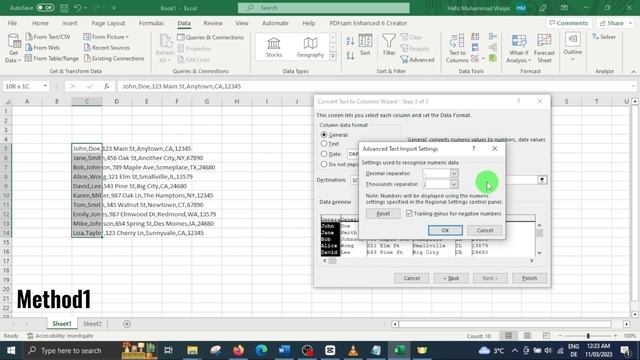This screenshot has width=640, height=360.
Task: Toggle Trailing minus for negative numbers
Action: (409, 213)
